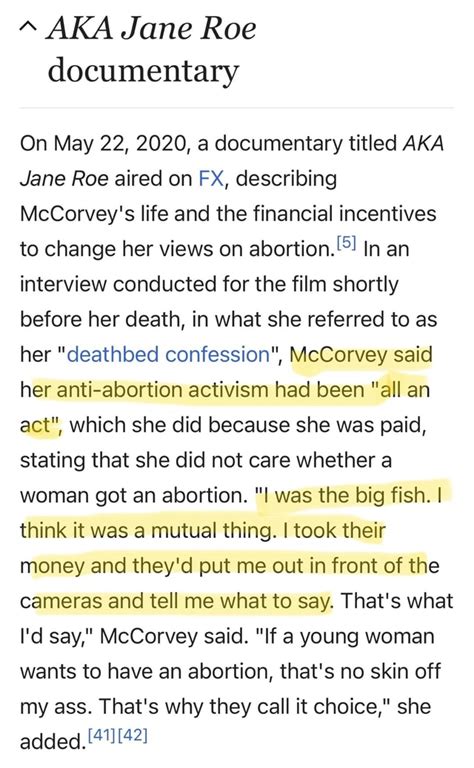
Task: Open footnote reference [41]
Action: click(x=102, y=735)
